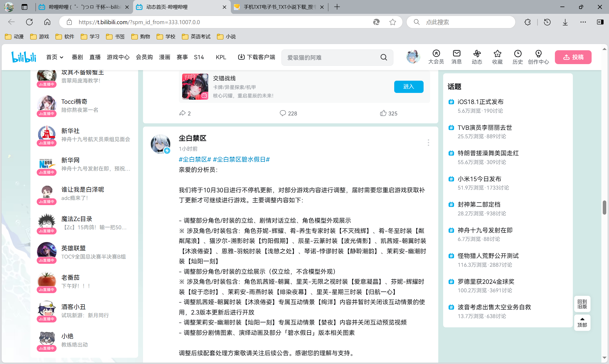Click the 回到旧版 button
This screenshot has width=609, height=364.
click(x=582, y=304)
